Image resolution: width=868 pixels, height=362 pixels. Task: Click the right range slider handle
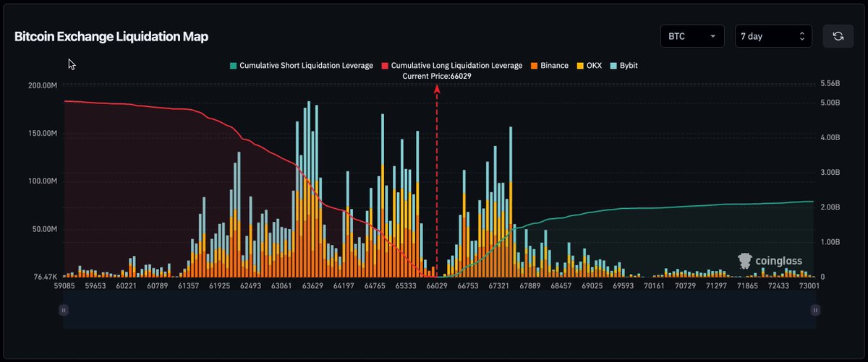coord(815,310)
